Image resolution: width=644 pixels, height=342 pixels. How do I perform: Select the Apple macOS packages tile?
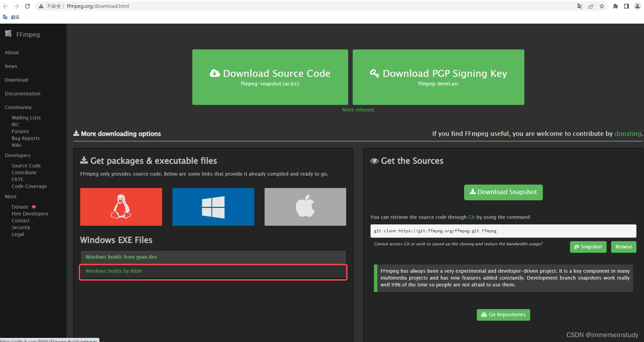(x=305, y=207)
